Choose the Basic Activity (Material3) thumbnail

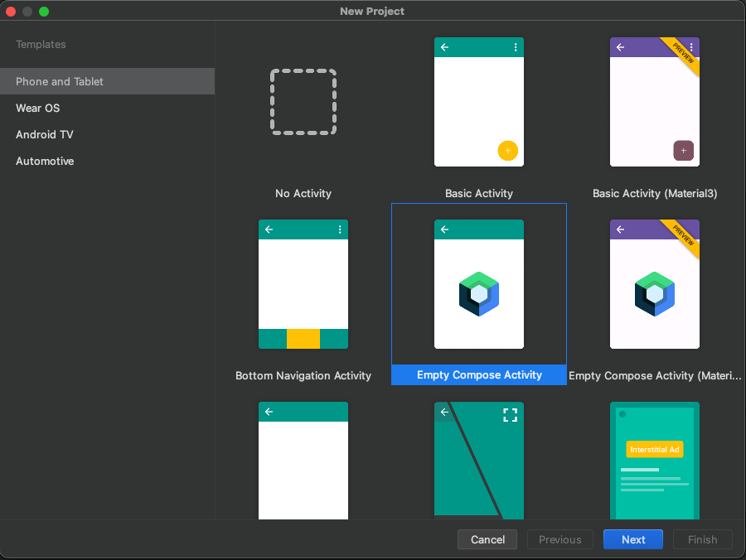click(655, 102)
